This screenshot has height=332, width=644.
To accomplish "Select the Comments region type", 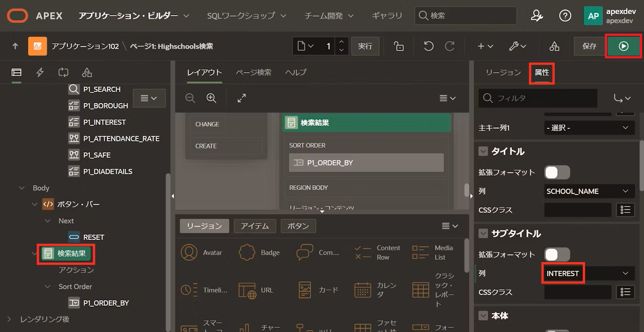I will (317, 252).
